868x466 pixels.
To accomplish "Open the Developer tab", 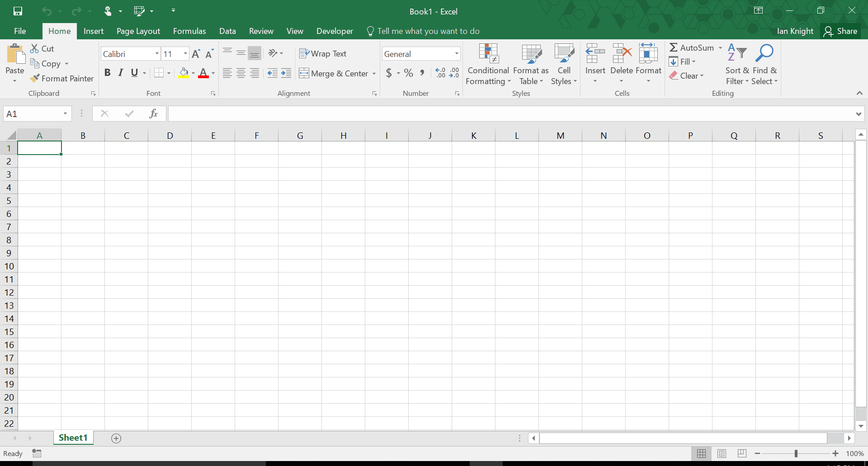I will 335,31.
